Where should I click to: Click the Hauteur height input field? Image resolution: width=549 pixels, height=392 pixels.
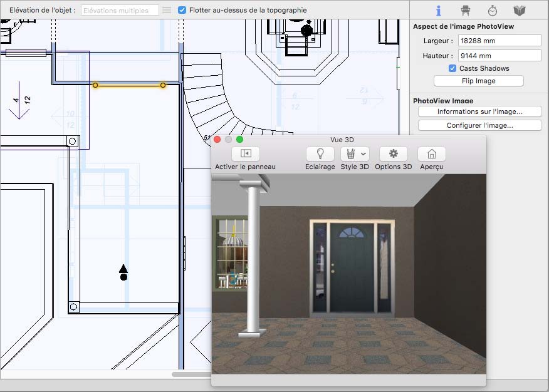coord(498,56)
